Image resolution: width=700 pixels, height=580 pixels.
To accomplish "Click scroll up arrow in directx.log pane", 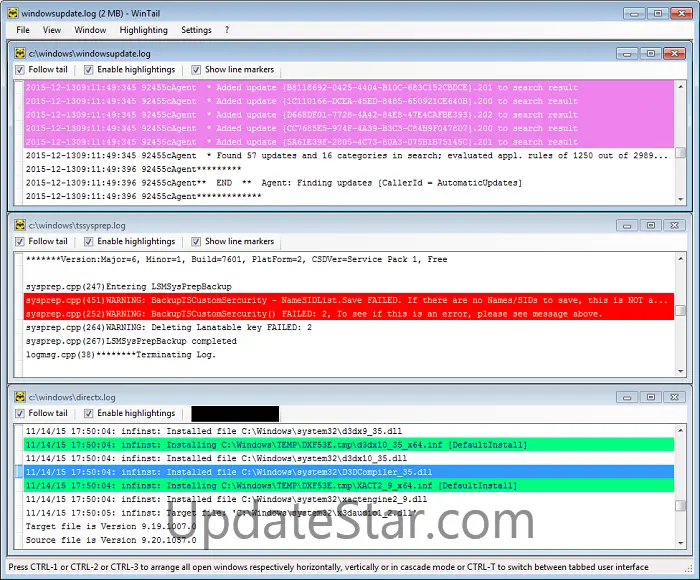I will (x=680, y=430).
